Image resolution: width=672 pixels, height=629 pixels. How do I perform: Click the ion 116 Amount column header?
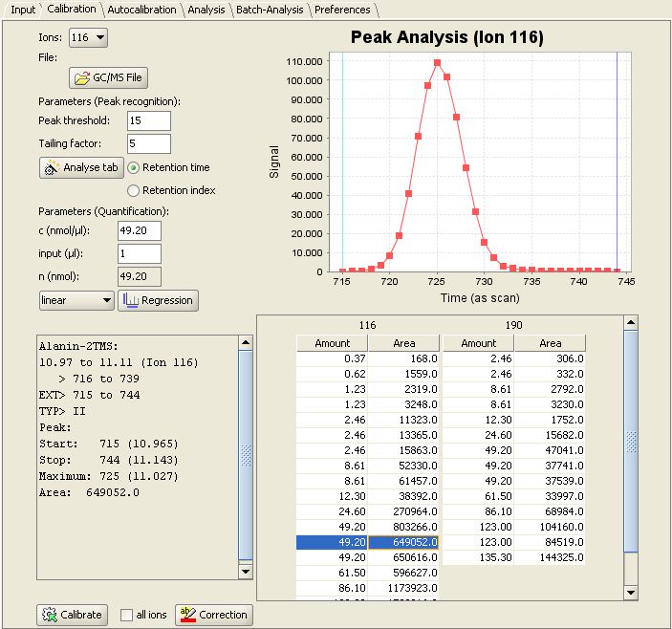coord(332,343)
